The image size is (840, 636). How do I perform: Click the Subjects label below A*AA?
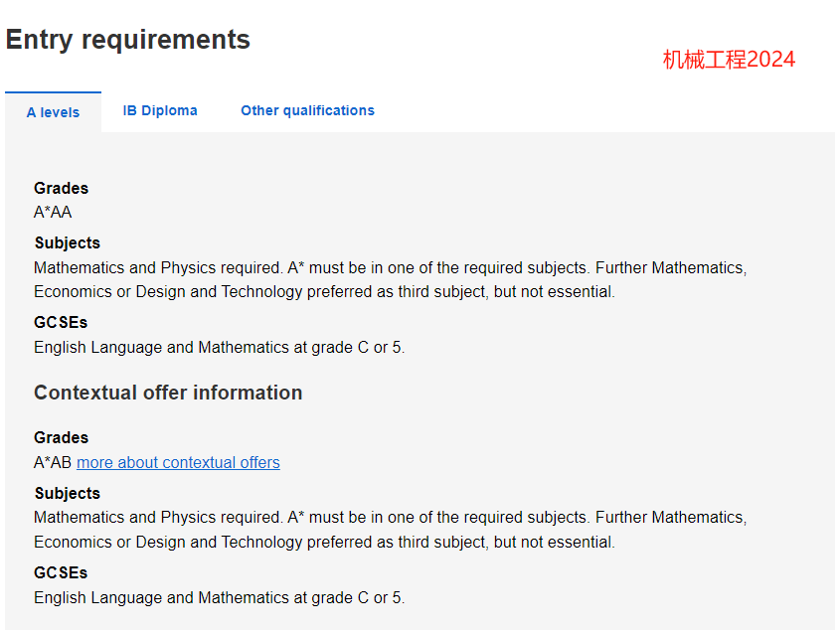point(68,242)
